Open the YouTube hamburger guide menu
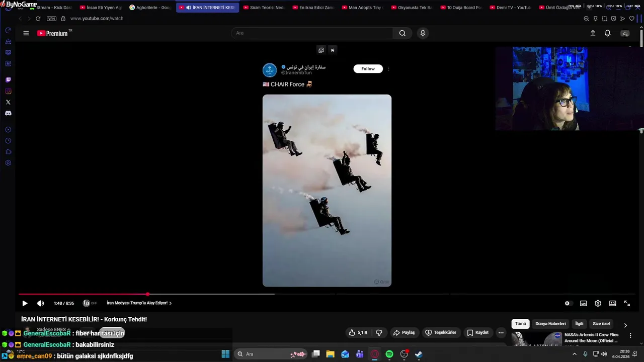The image size is (644, 362). [x=26, y=33]
